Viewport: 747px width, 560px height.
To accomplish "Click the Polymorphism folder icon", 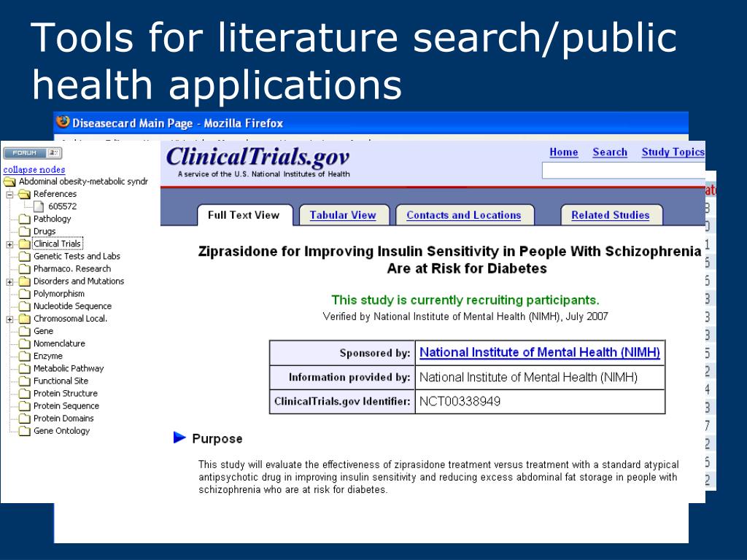I will (x=24, y=294).
